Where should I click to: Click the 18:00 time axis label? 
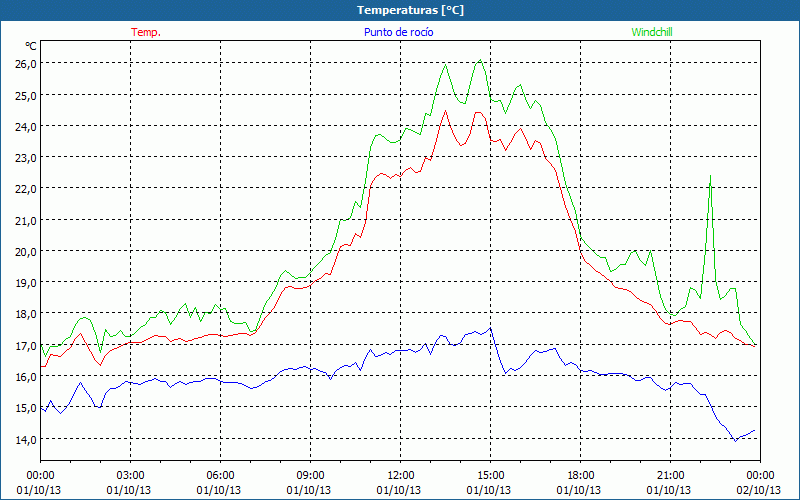581,476
